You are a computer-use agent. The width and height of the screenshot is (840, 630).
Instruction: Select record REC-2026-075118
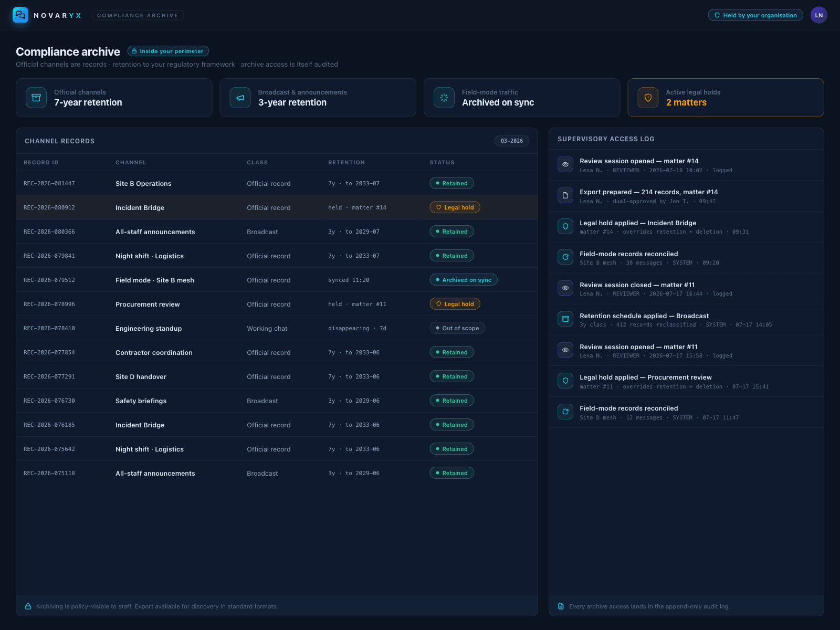tap(49, 473)
